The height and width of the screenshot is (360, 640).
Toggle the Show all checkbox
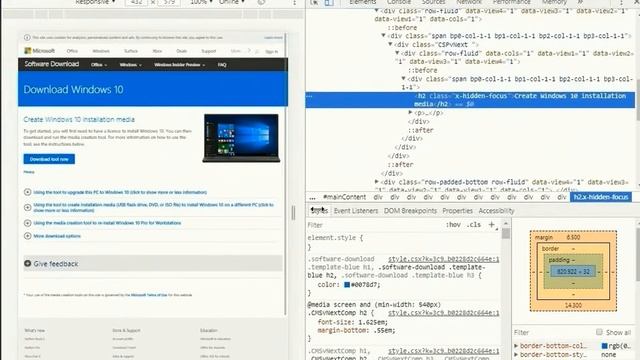point(599,332)
